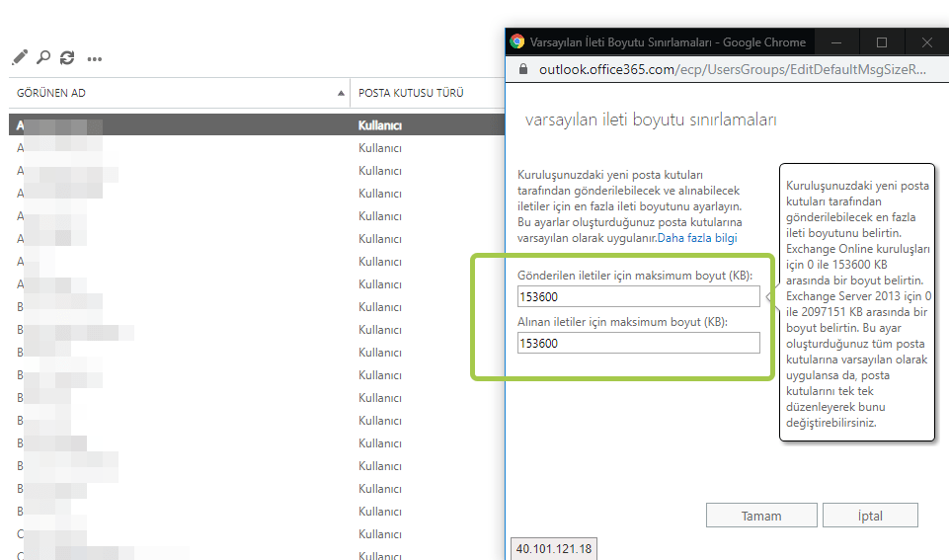This screenshot has height=560, width=949.
Task: Focus the sent messages maximum size field
Action: point(639,296)
